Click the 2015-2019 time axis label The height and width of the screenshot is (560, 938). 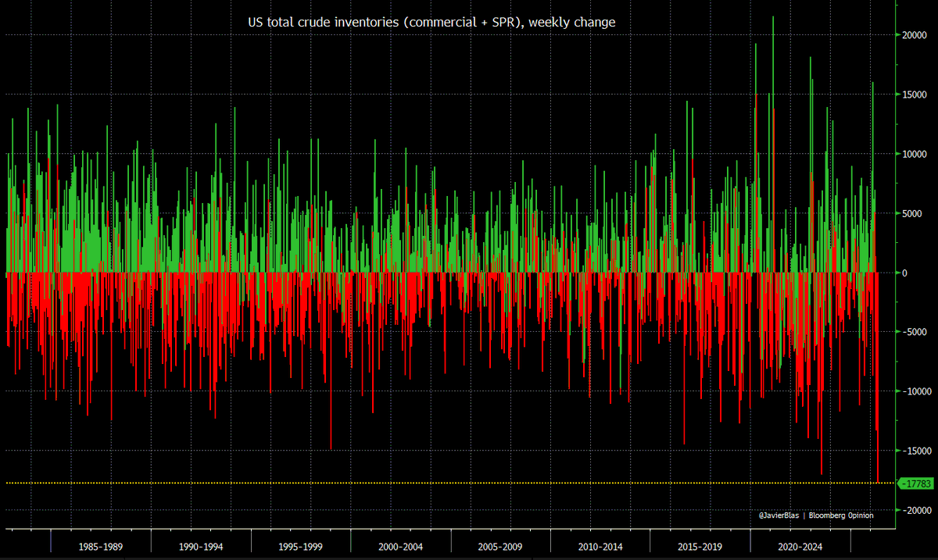(700, 547)
